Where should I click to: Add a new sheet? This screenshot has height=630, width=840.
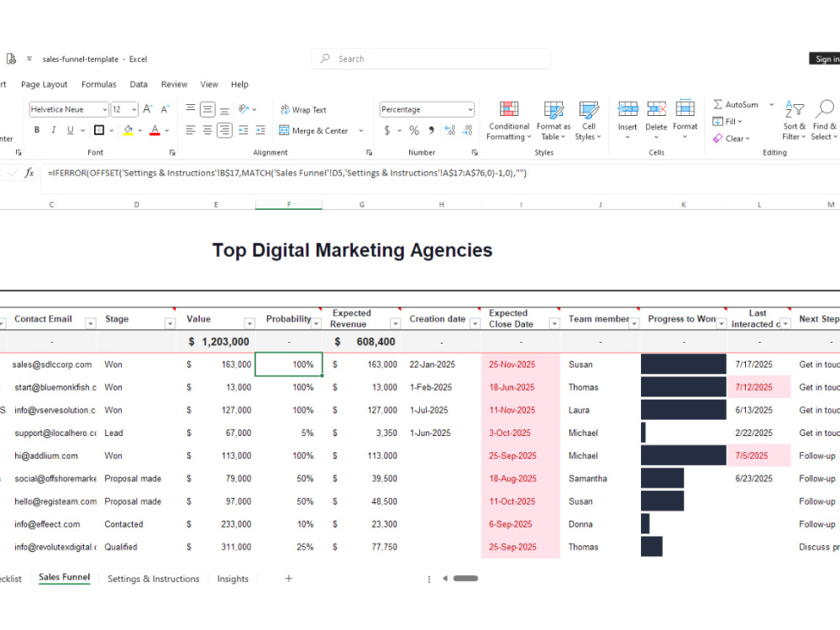point(288,578)
